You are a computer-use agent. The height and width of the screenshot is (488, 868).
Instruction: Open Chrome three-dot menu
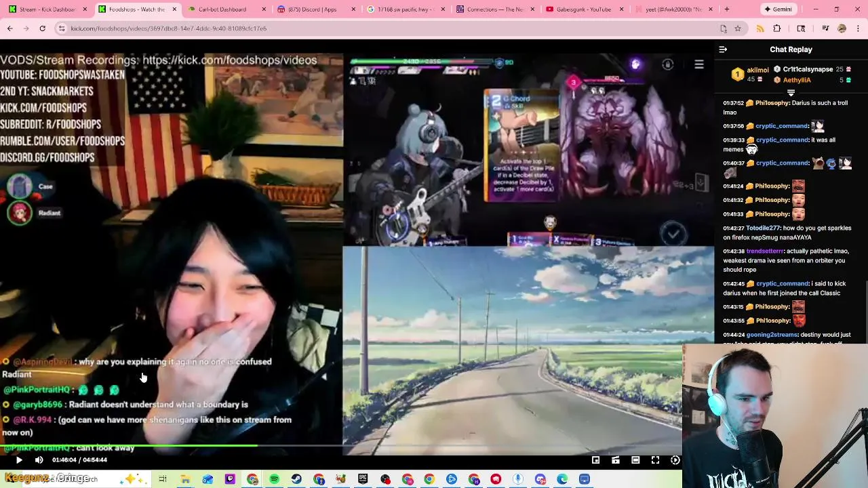[x=858, y=28]
